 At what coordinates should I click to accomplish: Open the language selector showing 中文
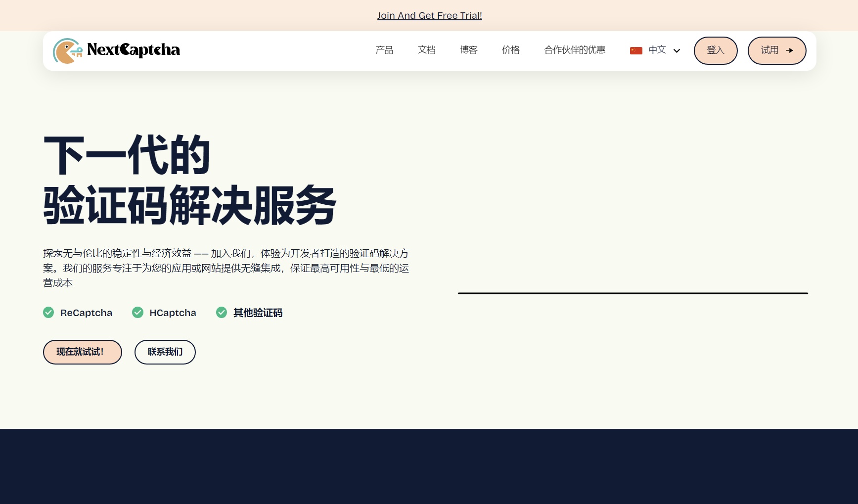pos(657,50)
